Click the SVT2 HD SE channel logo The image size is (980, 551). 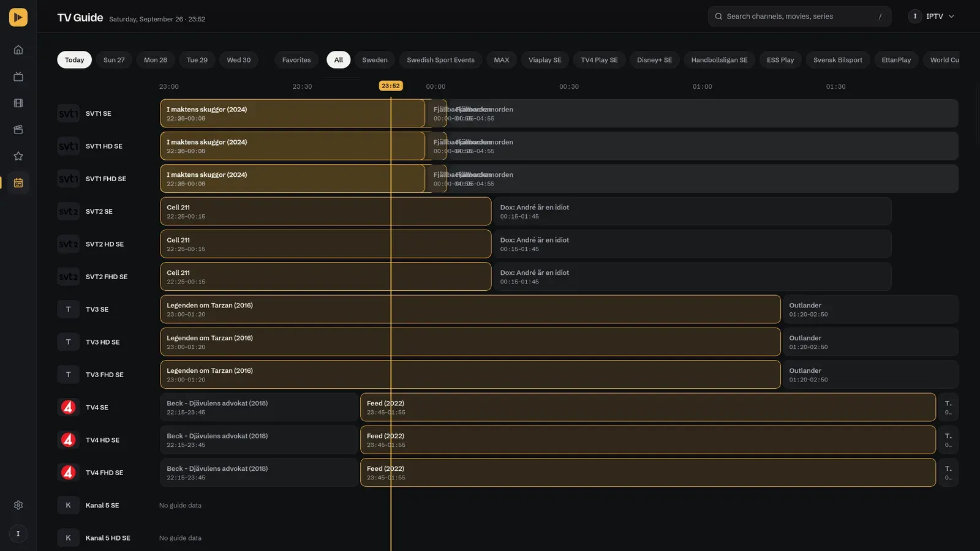(x=69, y=244)
